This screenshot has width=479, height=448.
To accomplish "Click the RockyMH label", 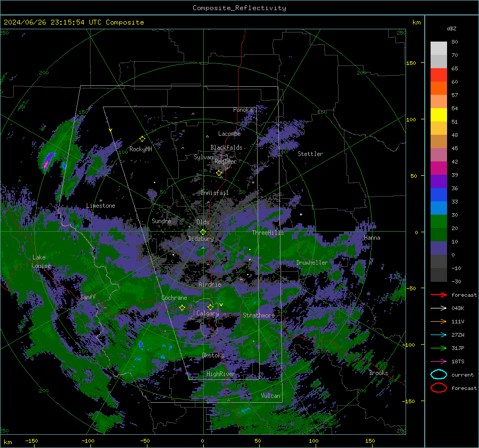I will pos(141,149).
